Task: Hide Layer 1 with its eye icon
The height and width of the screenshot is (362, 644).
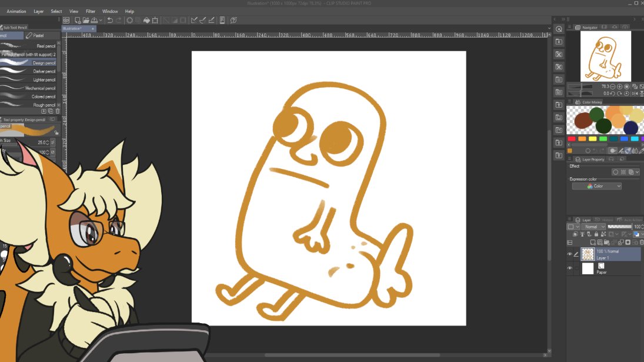Action: pyautogui.click(x=570, y=254)
